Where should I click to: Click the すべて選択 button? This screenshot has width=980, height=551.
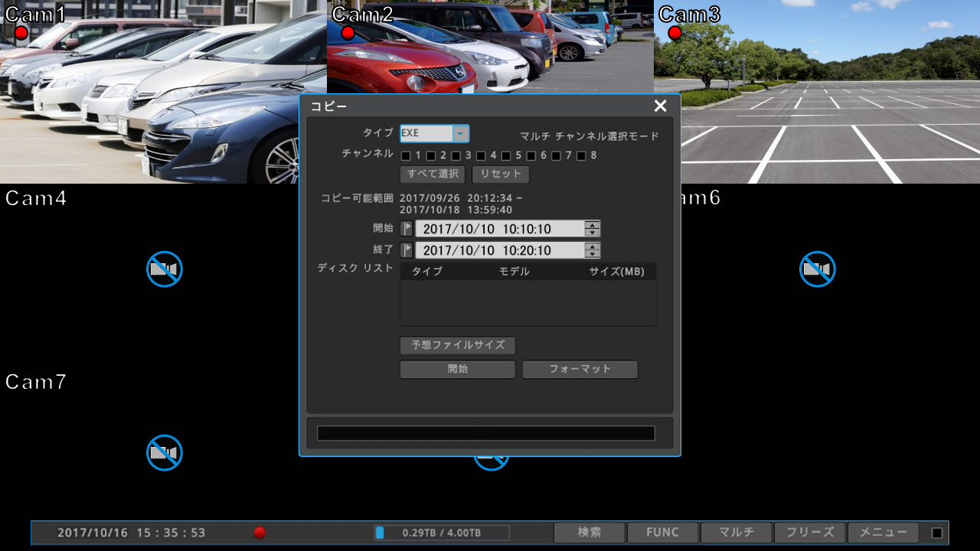433,174
